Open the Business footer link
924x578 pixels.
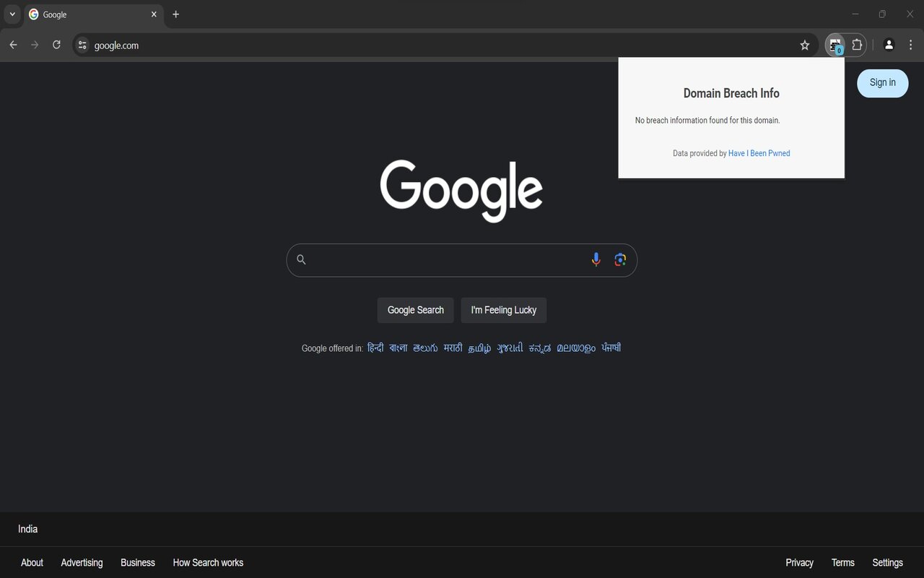click(x=138, y=563)
